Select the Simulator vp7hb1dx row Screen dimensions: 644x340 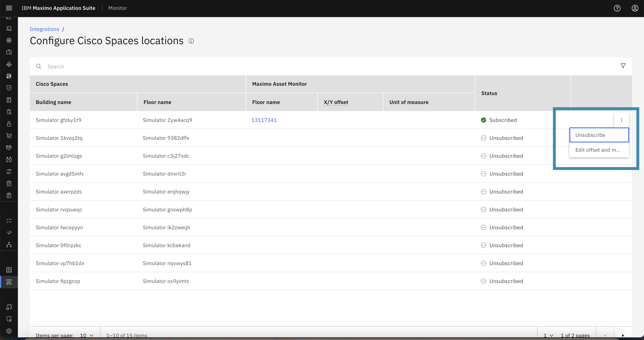click(331, 263)
